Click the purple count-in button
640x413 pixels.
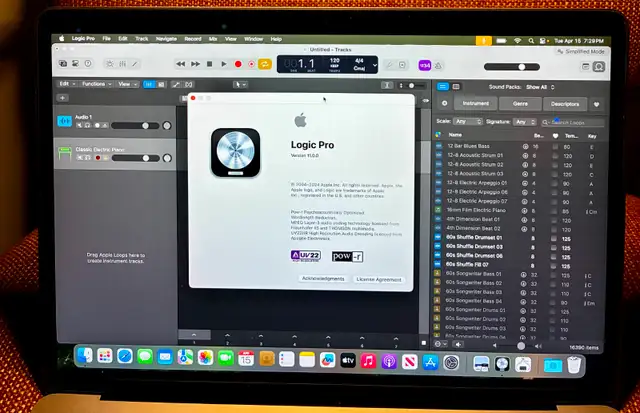tap(424, 65)
